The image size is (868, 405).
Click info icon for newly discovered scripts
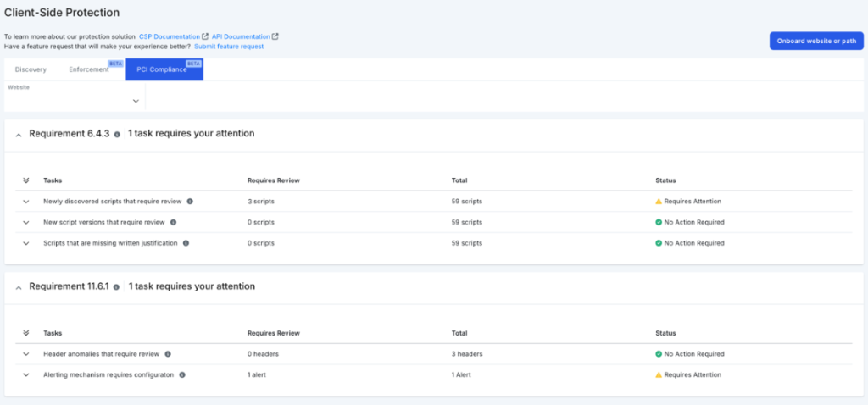(190, 202)
